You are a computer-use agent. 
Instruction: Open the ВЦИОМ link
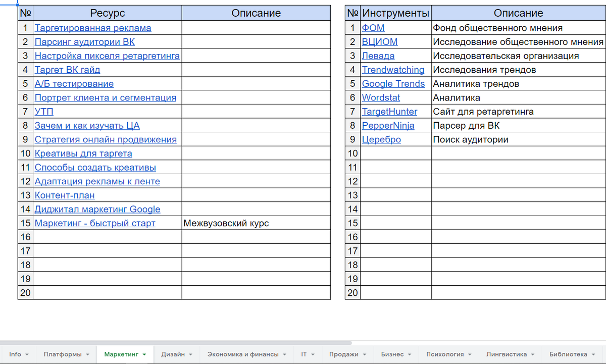point(380,42)
